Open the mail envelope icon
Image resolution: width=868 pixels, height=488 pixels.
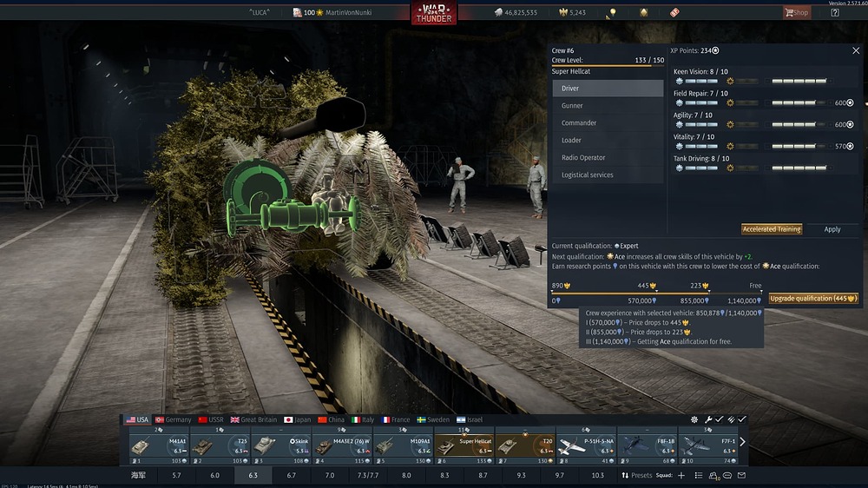pyautogui.click(x=742, y=475)
